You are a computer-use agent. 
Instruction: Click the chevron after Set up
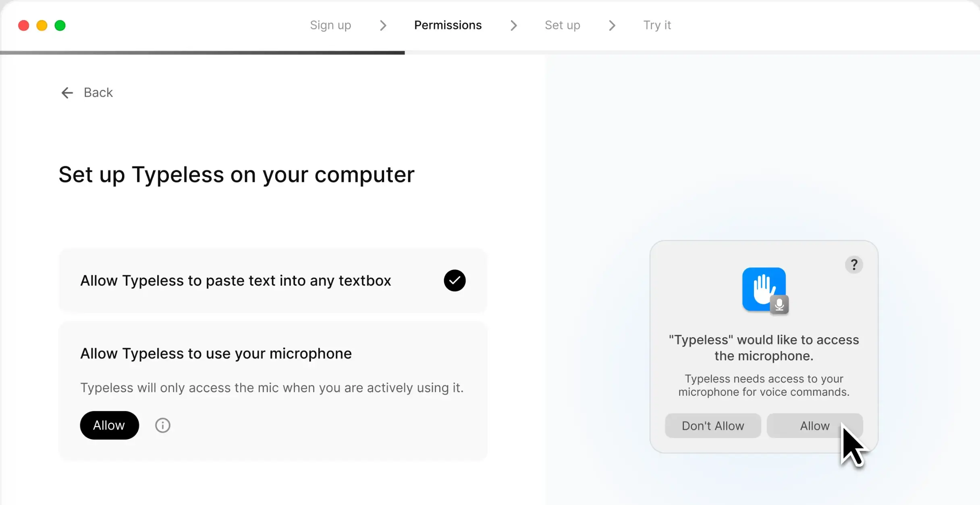pyautogui.click(x=612, y=25)
